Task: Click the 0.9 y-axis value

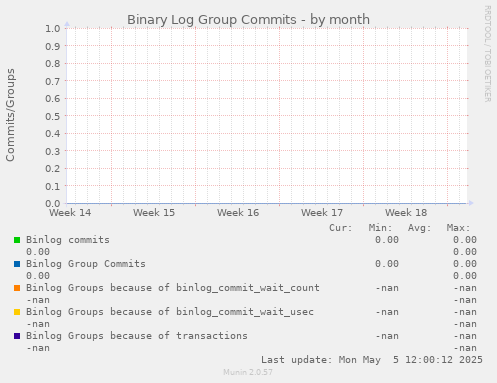Action: (53, 46)
